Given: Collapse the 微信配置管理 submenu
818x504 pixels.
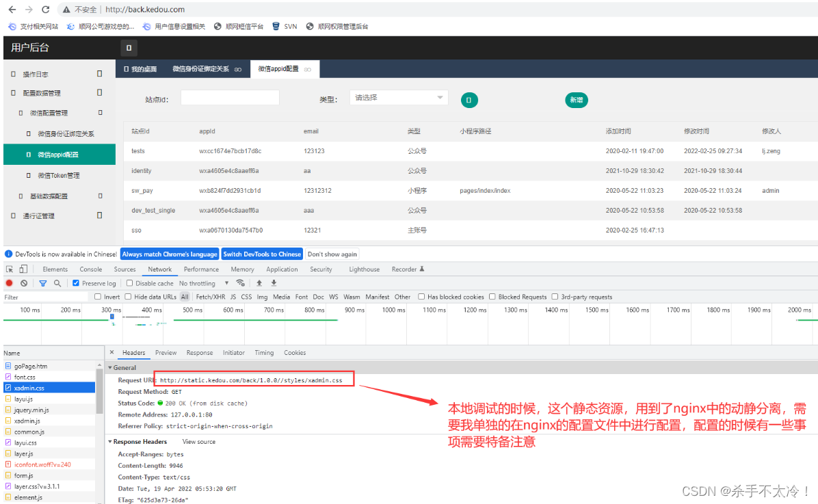Looking at the screenshot, I should 60,113.
